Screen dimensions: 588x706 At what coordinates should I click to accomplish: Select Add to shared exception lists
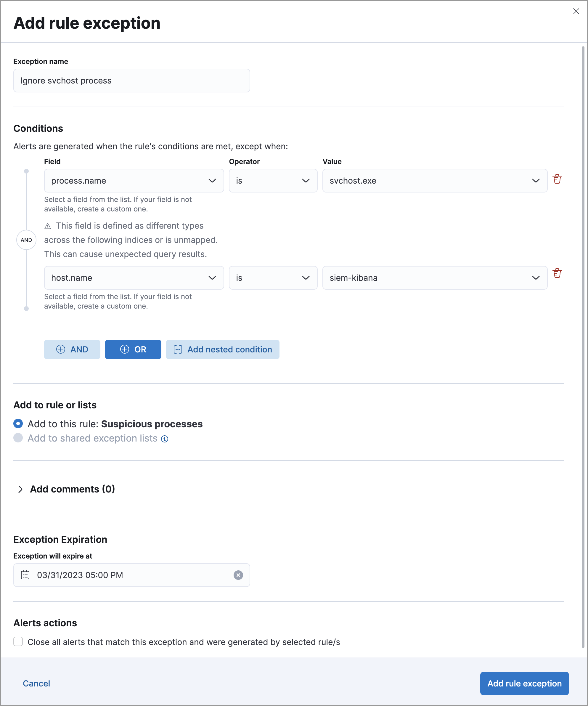coord(18,438)
